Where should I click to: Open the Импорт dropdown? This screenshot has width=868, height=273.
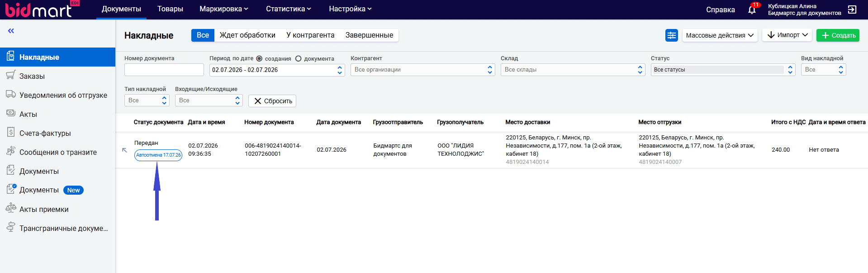click(787, 35)
